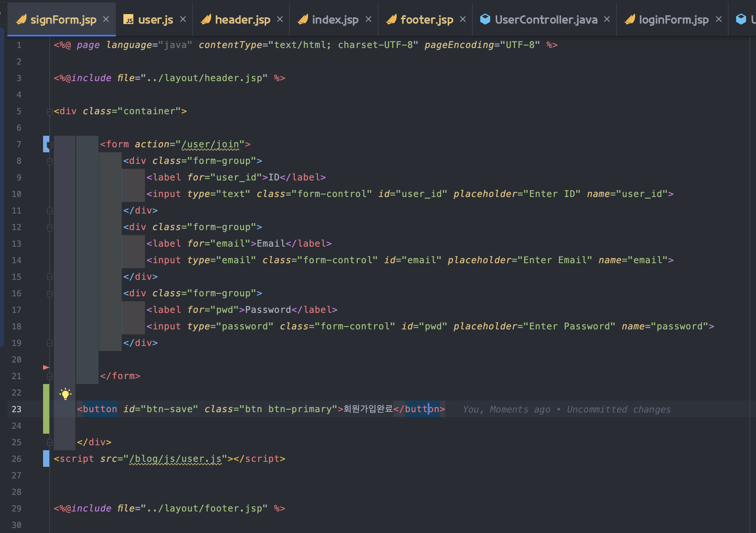Click the "Enter Password" placeholder value
The image size is (756, 533).
tap(569, 326)
